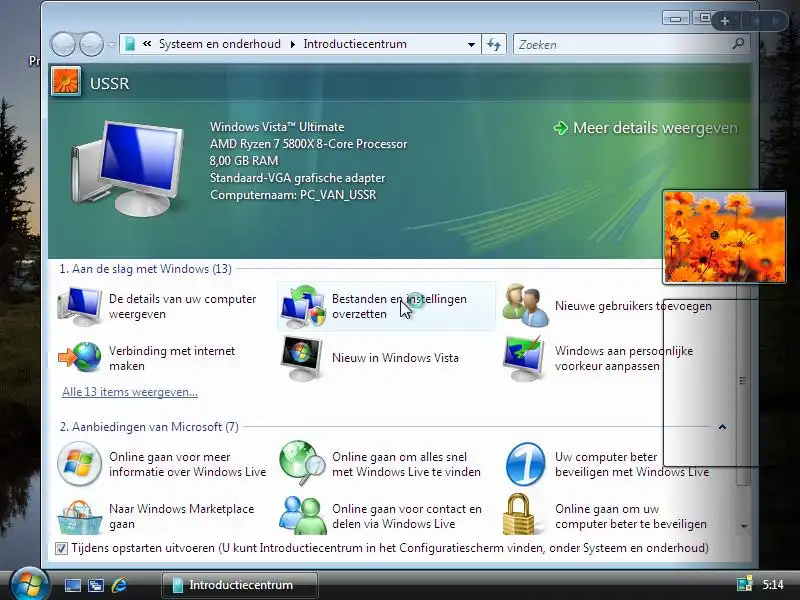Click Online gaan voor contact en delen
Screen dimensions: 800x600
pyautogui.click(x=407, y=516)
